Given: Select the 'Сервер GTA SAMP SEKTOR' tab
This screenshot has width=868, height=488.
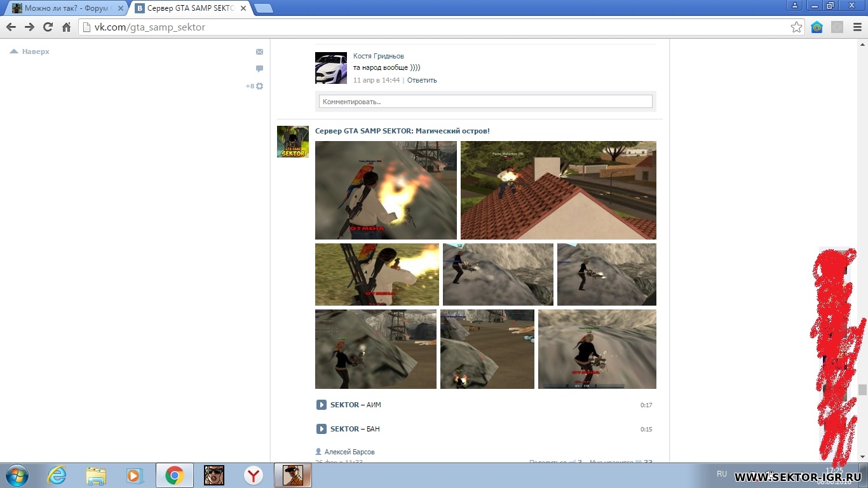Looking at the screenshot, I should coord(190,8).
